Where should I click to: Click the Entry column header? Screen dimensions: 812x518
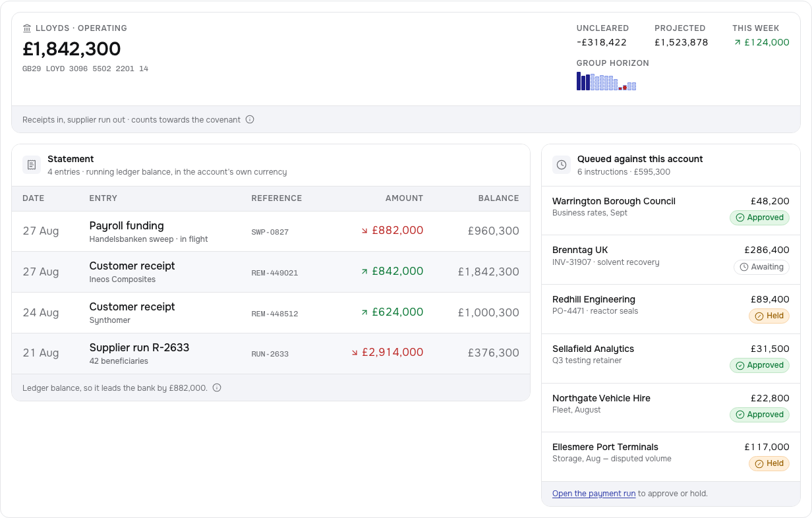coord(103,198)
